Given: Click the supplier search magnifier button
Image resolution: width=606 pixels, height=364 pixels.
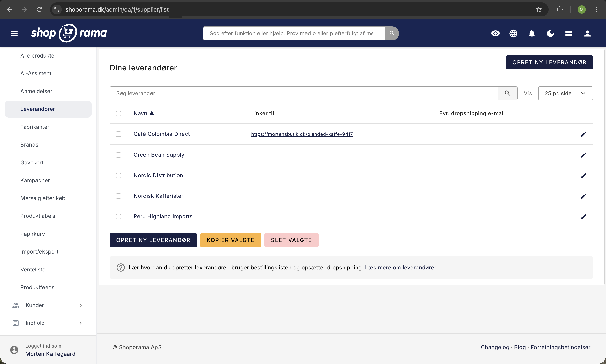Looking at the screenshot, I should click(507, 93).
